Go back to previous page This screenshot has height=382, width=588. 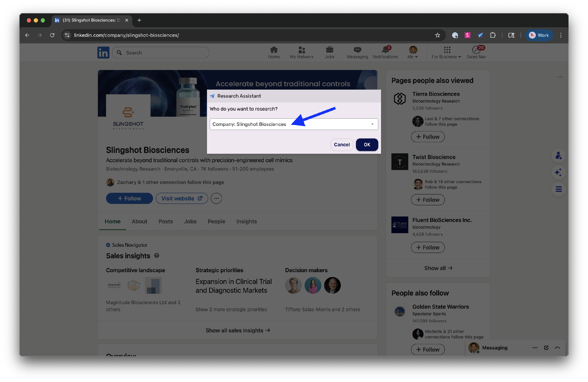click(x=27, y=35)
